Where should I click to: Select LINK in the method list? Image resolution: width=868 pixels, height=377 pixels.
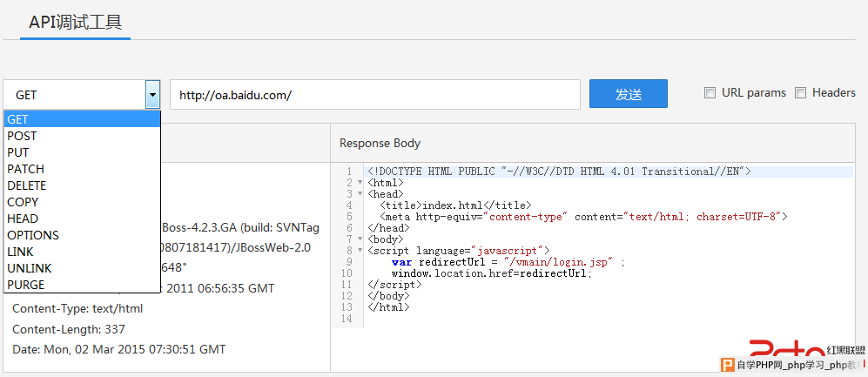(82, 252)
